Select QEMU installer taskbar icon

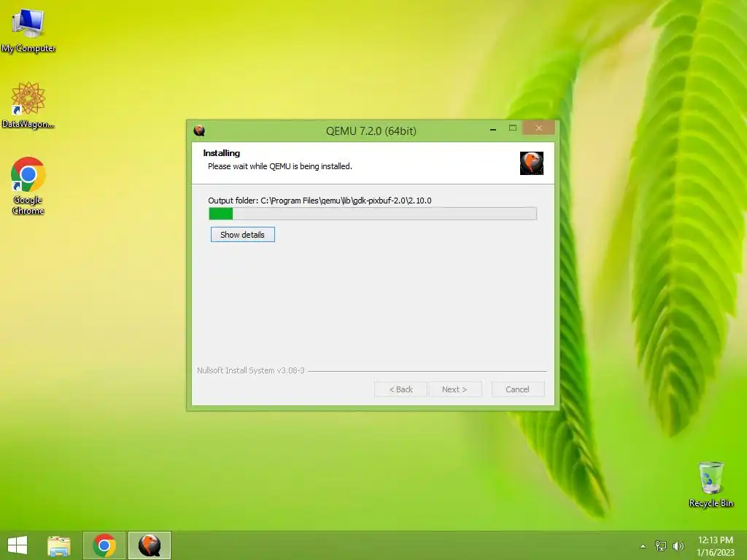click(x=149, y=545)
